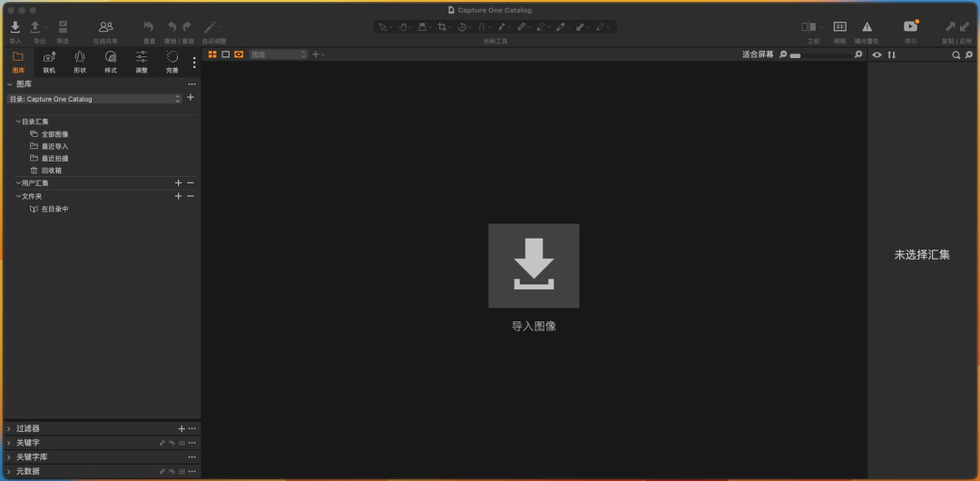The height and width of the screenshot is (481, 980).
Task: Click the viewer zoom-out magnifier
Action: pyautogui.click(x=783, y=54)
